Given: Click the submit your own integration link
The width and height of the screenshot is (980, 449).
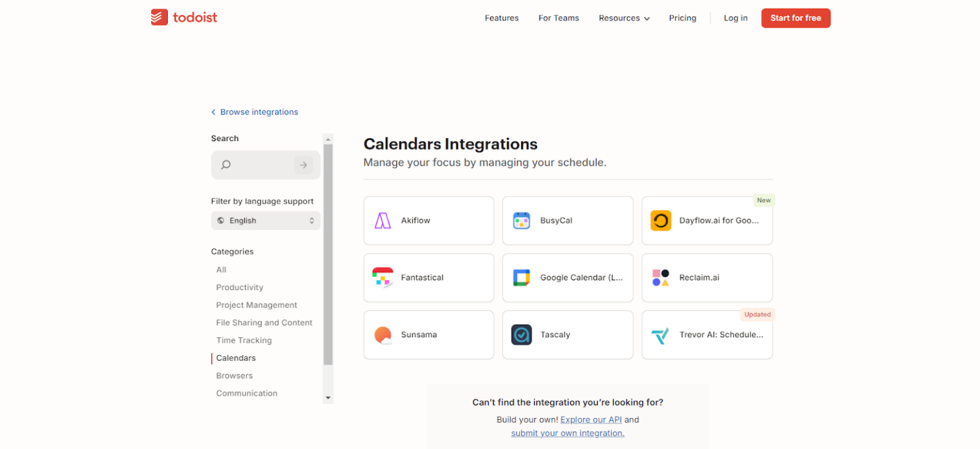Looking at the screenshot, I should 567,433.
